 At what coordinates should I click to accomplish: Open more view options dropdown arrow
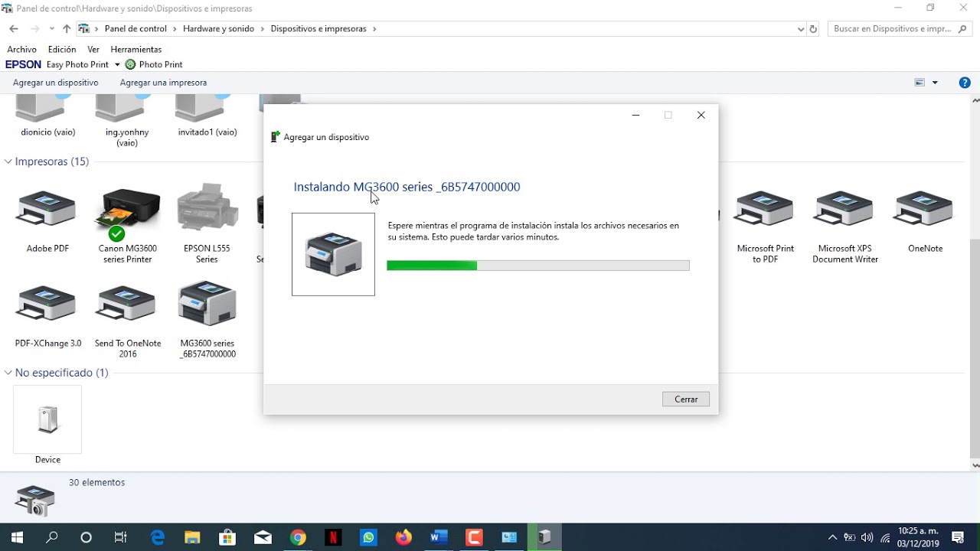click(935, 83)
